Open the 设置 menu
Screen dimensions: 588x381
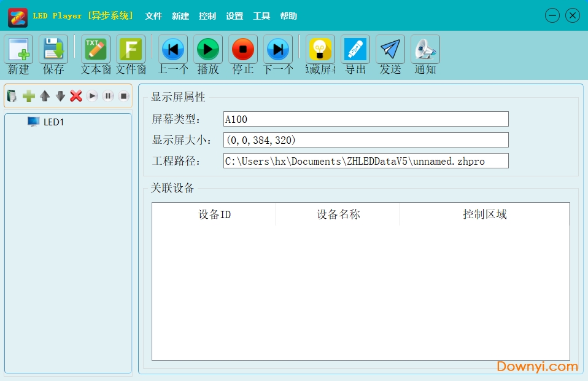(234, 17)
